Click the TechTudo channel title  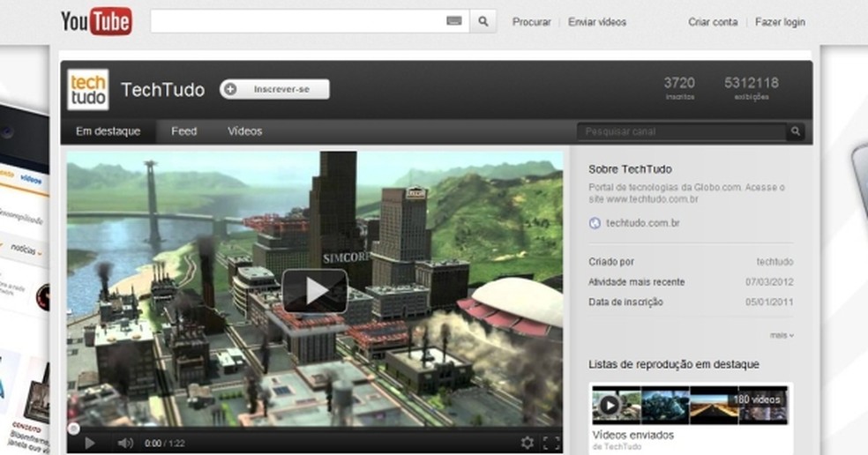(162, 90)
